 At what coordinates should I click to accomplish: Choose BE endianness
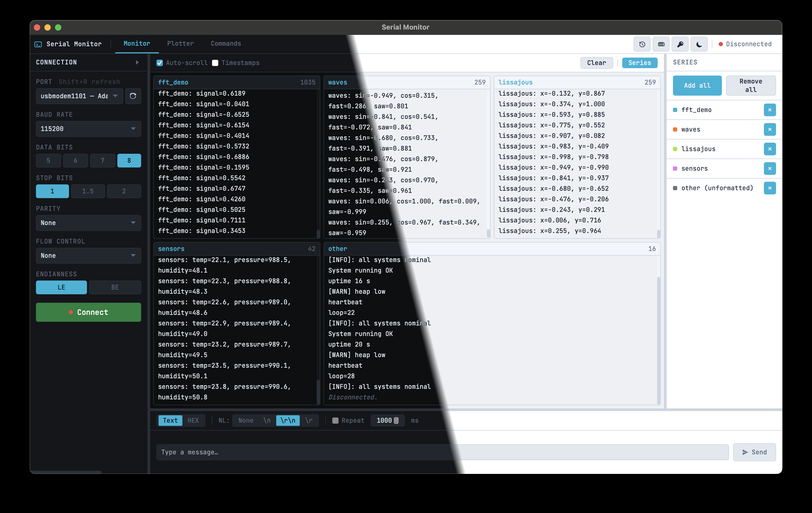click(115, 287)
